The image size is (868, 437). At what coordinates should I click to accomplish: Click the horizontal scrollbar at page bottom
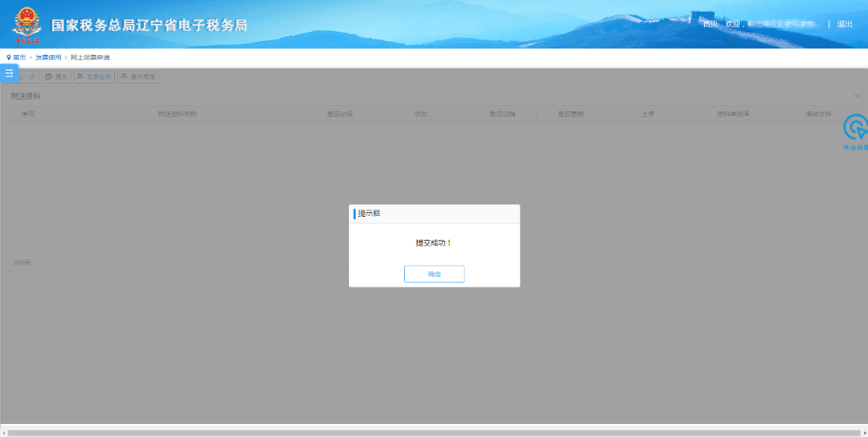pyautogui.click(x=434, y=433)
